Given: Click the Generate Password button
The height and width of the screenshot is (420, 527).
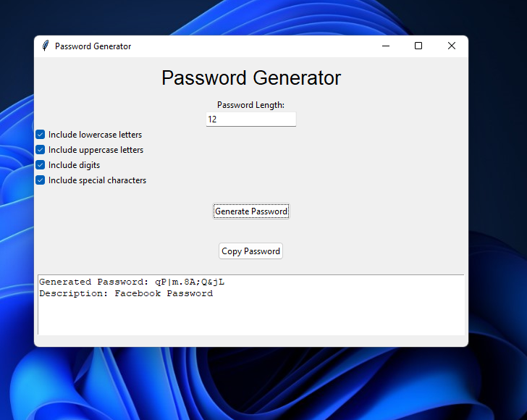Looking at the screenshot, I should point(251,211).
